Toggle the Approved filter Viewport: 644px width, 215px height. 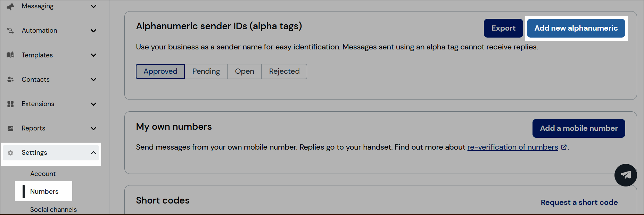coord(160,71)
